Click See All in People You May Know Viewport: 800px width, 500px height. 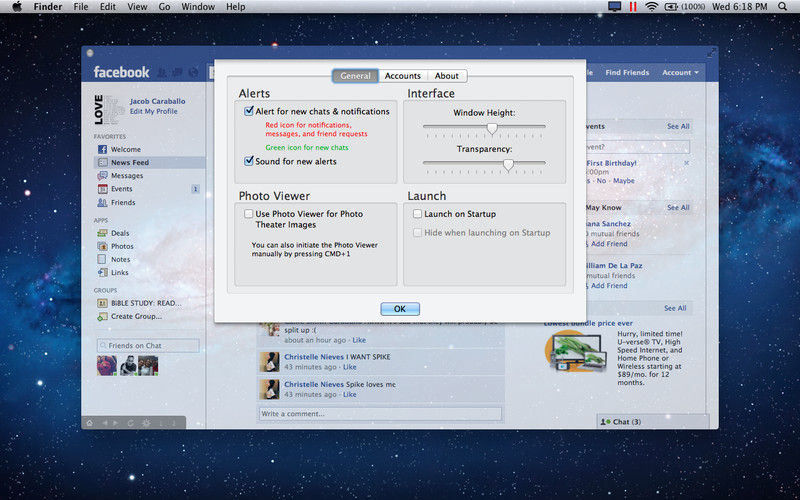pos(678,208)
